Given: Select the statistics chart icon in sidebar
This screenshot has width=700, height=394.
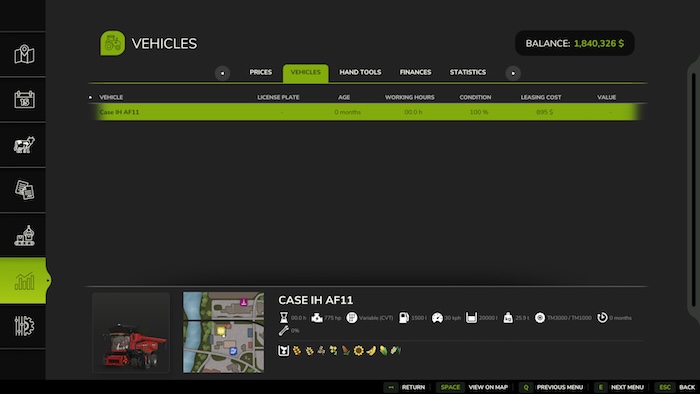Looking at the screenshot, I should 24,281.
